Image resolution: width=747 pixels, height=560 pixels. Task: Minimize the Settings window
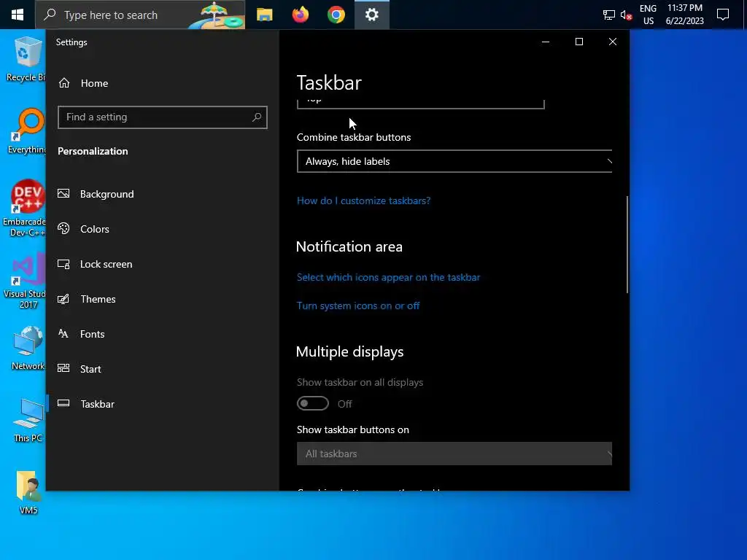click(546, 42)
